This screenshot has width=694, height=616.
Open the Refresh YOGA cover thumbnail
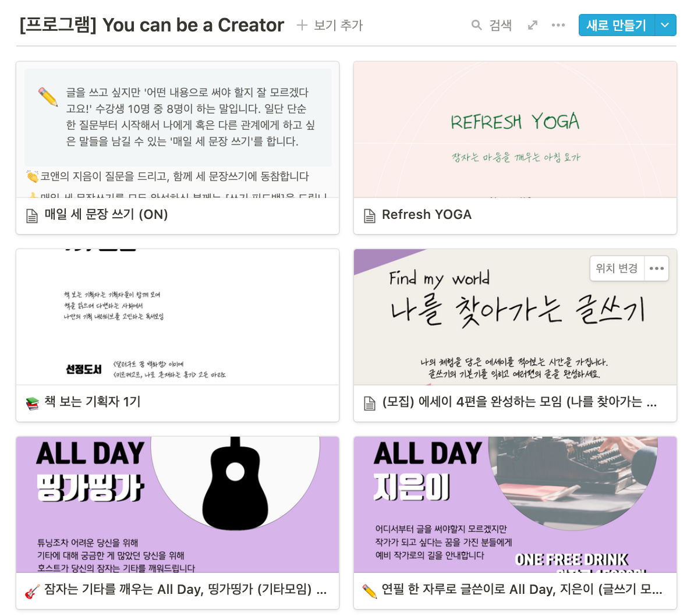[x=515, y=130]
